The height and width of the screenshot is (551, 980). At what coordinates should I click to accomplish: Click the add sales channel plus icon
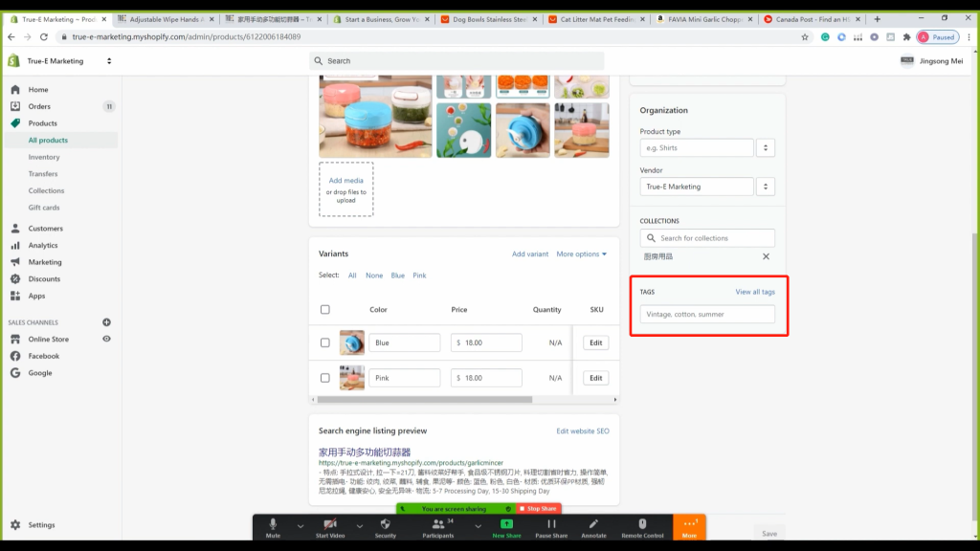(x=104, y=321)
